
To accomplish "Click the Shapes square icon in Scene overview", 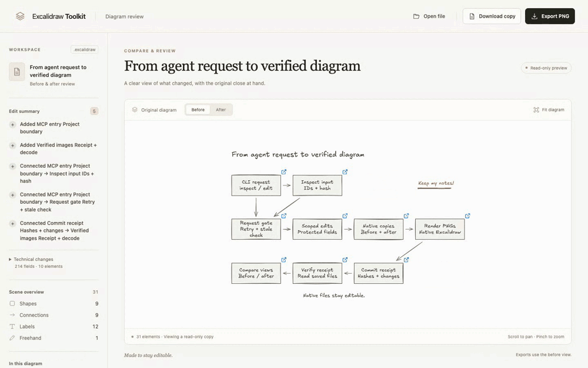I will [x=12, y=303].
